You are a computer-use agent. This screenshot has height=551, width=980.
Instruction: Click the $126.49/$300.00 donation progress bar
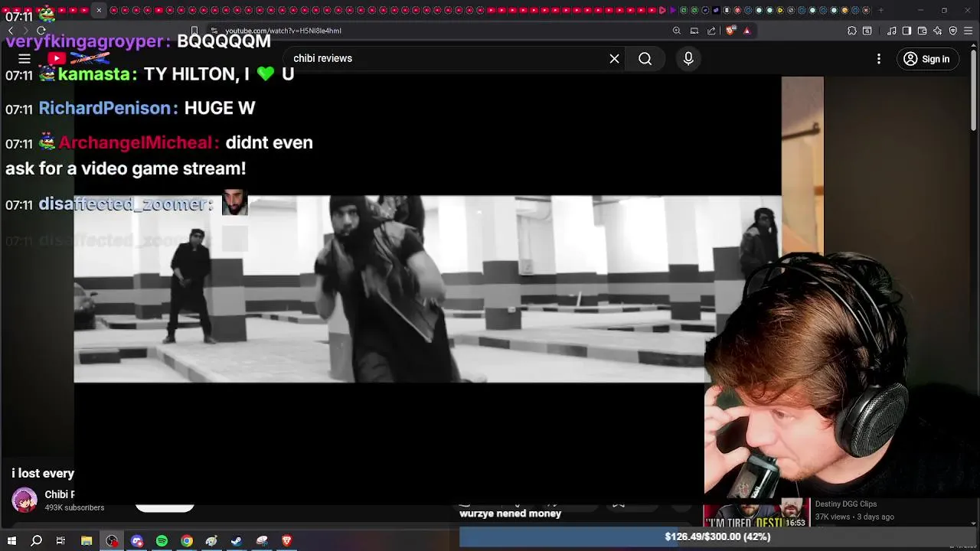click(719, 536)
